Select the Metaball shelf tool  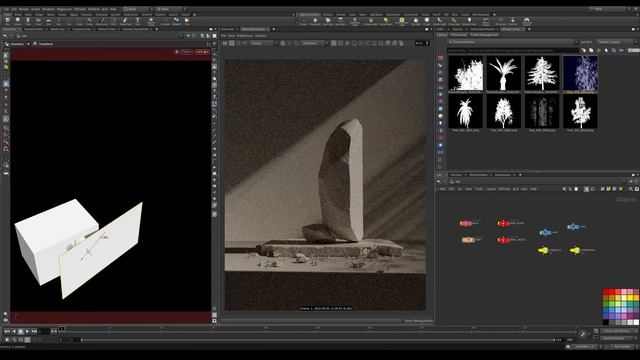click(x=176, y=21)
